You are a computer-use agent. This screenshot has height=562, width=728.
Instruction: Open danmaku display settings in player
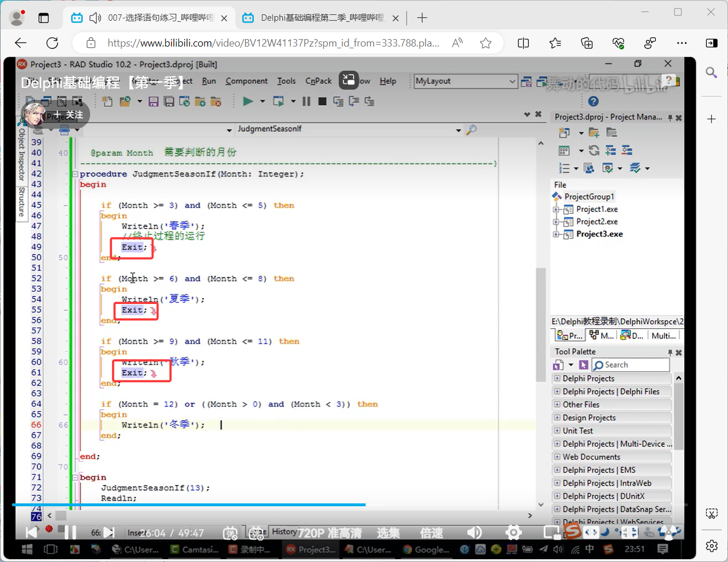257,533
